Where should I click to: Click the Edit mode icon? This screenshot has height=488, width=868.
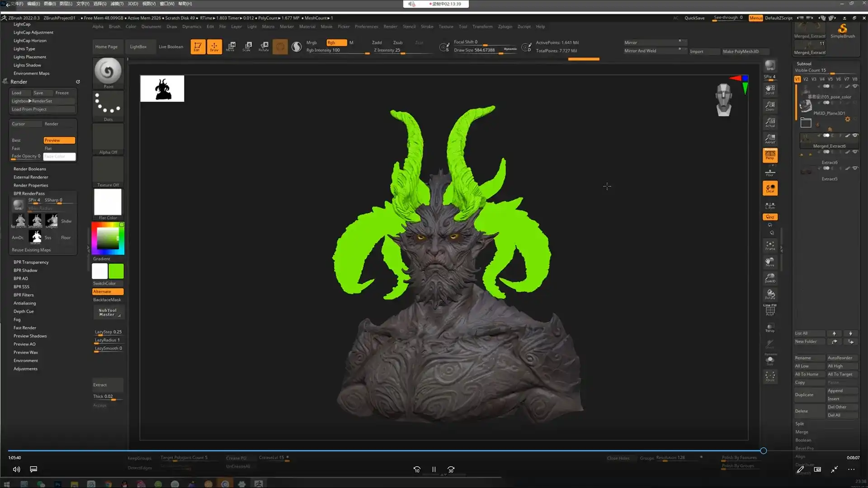tap(198, 47)
